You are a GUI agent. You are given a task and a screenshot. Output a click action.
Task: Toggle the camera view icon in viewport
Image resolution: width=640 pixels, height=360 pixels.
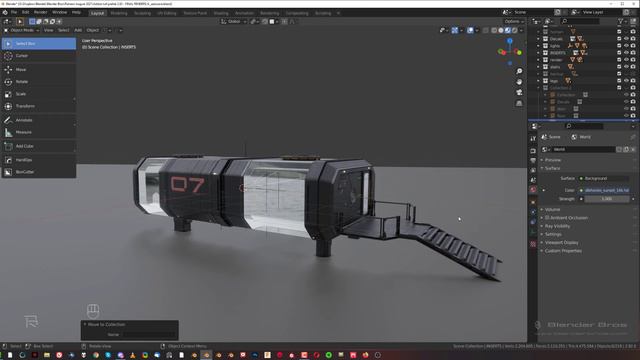click(x=519, y=93)
